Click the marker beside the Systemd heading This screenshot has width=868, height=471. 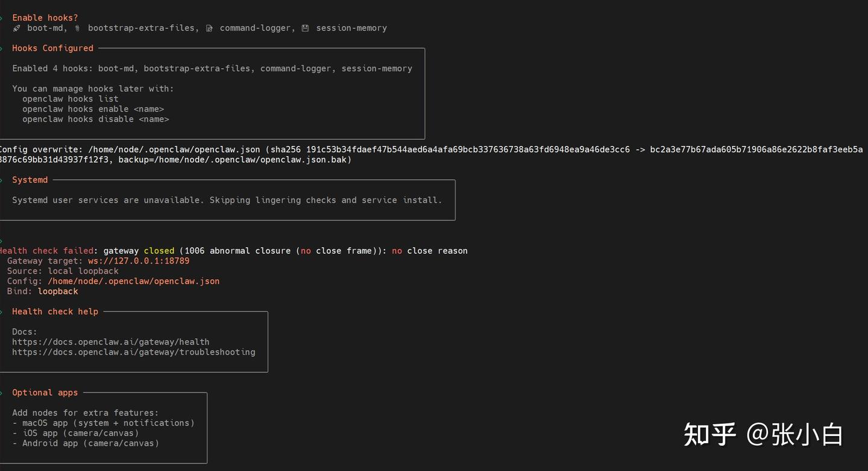(x=2, y=180)
